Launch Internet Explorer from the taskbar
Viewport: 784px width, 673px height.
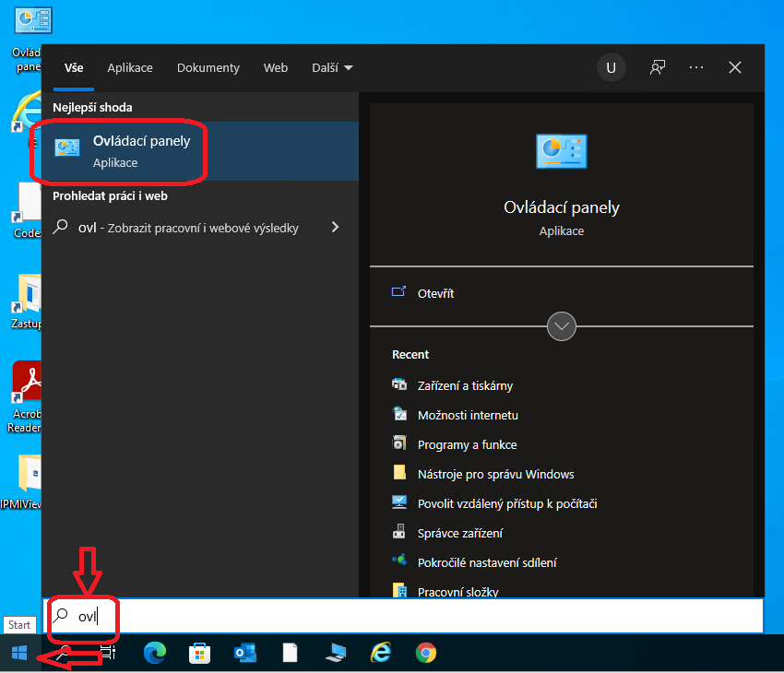[x=381, y=653]
